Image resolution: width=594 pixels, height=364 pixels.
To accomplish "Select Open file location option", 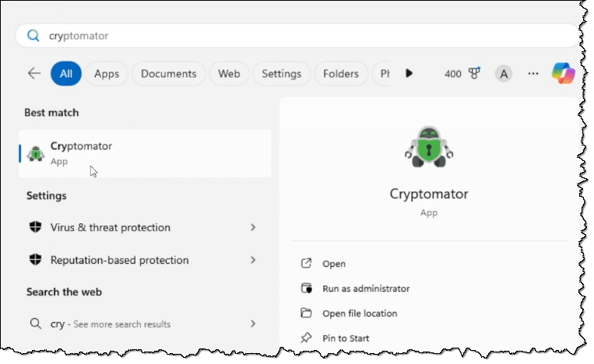I will 360,313.
